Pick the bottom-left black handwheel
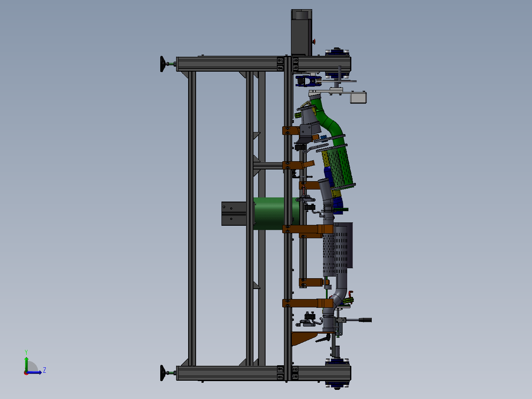This screenshot has height=399, width=532. [162, 373]
